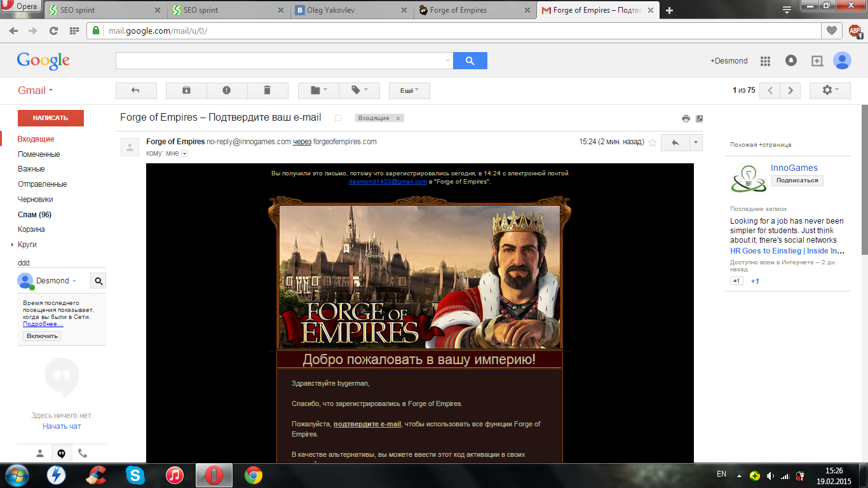The height and width of the screenshot is (488, 868).
Task: Open Opera Speed Dial grid icon
Action: pos(74,30)
